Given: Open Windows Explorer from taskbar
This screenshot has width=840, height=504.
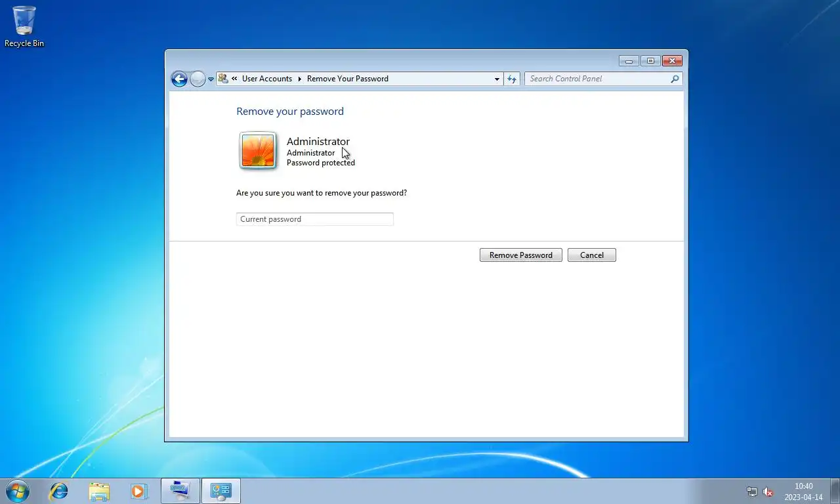Looking at the screenshot, I should (x=99, y=491).
